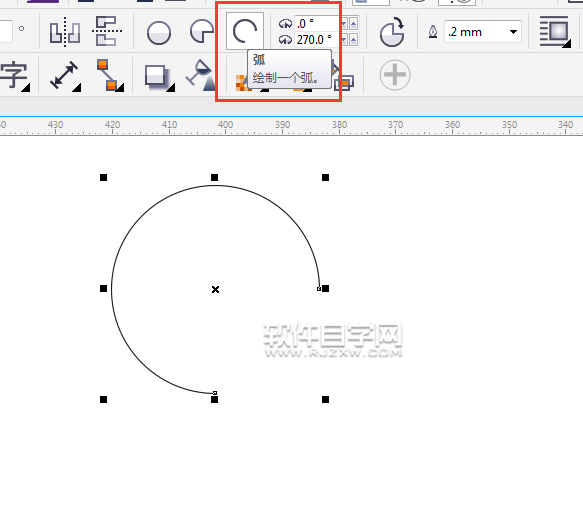The height and width of the screenshot is (509, 583).
Task: Select the Drop Shadow tool
Action: pyautogui.click(x=157, y=77)
